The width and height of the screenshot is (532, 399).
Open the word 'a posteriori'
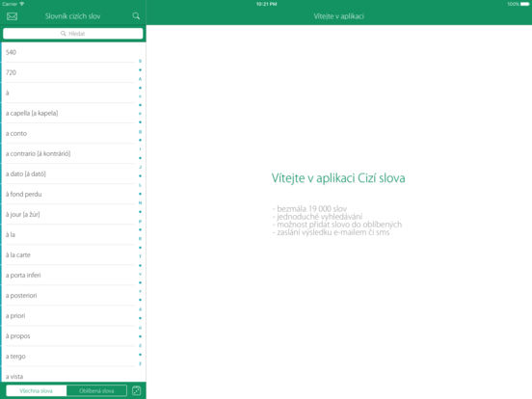pos(69,295)
